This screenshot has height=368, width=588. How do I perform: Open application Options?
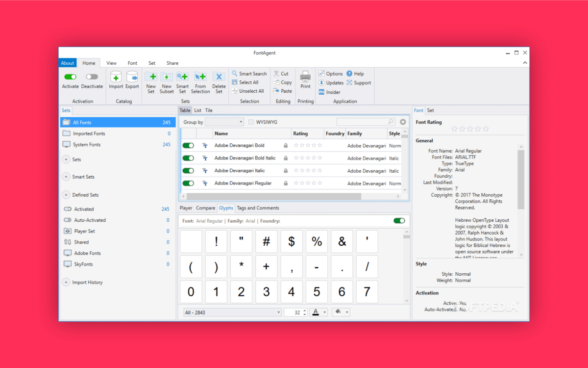pos(331,74)
